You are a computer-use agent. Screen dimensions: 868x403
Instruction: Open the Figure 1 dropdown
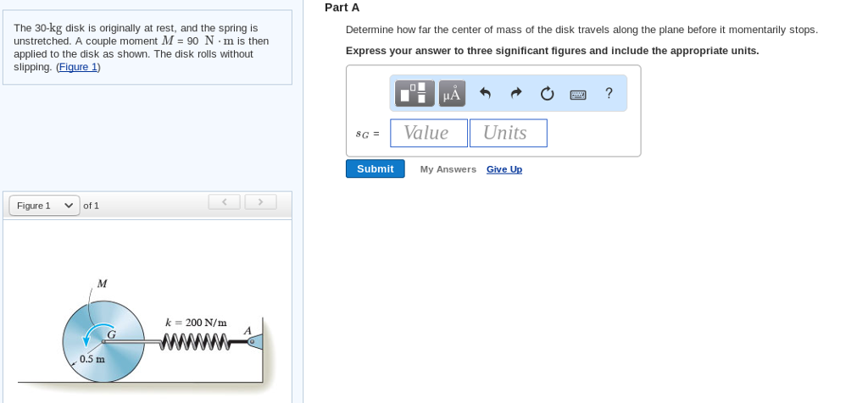[x=44, y=206]
